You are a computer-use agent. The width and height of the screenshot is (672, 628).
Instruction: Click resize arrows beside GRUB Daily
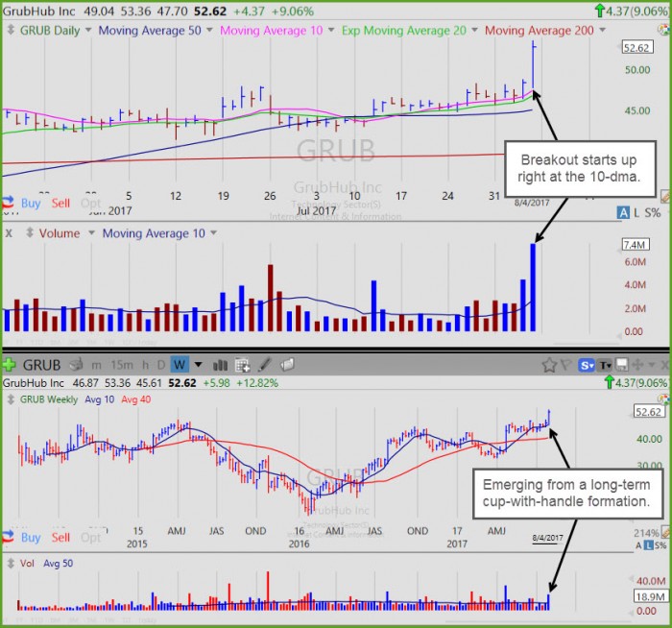pyautogui.click(x=12, y=30)
